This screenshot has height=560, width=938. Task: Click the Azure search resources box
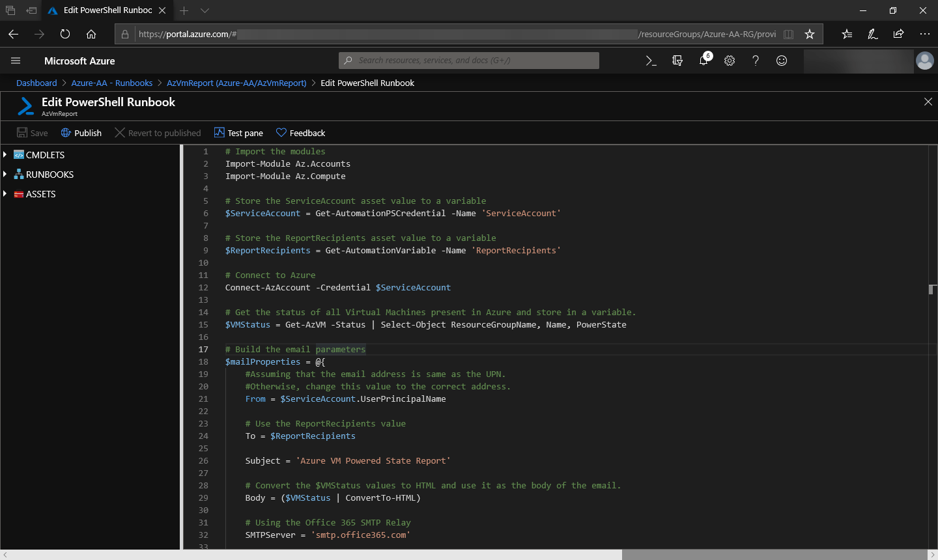click(x=469, y=61)
